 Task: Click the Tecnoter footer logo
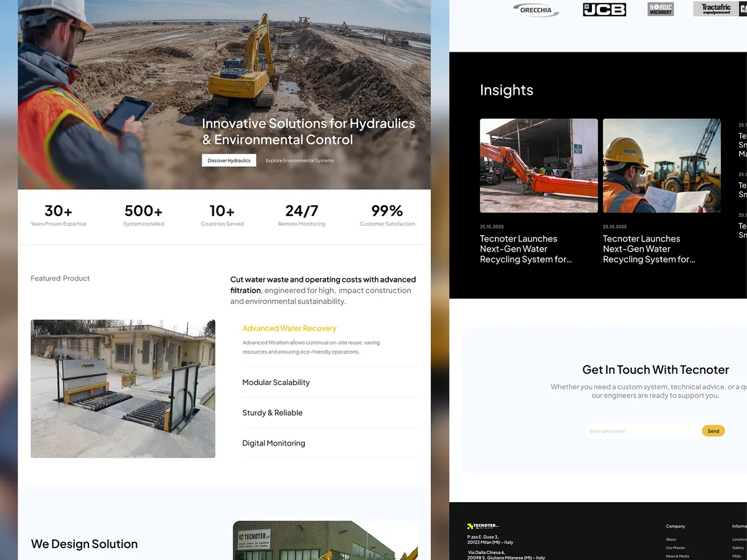(483, 526)
